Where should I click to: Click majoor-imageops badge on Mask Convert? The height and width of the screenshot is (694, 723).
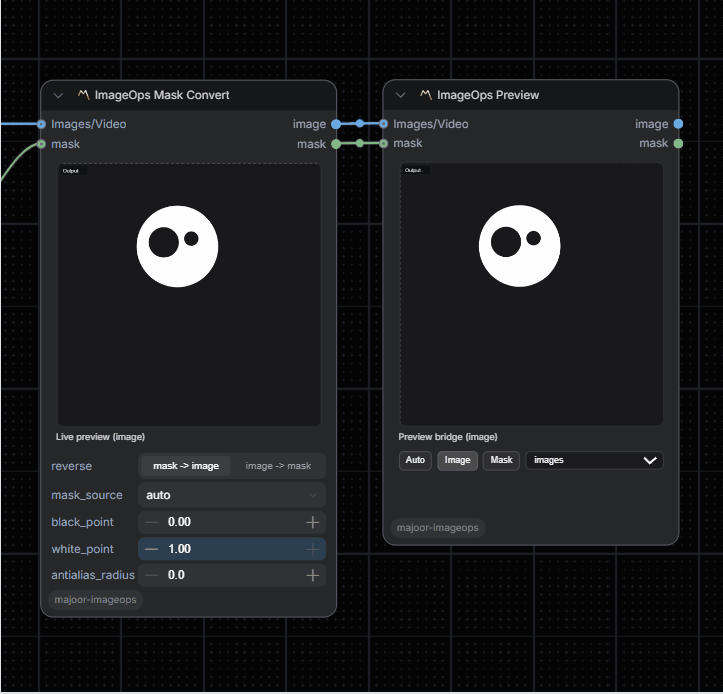(95, 600)
